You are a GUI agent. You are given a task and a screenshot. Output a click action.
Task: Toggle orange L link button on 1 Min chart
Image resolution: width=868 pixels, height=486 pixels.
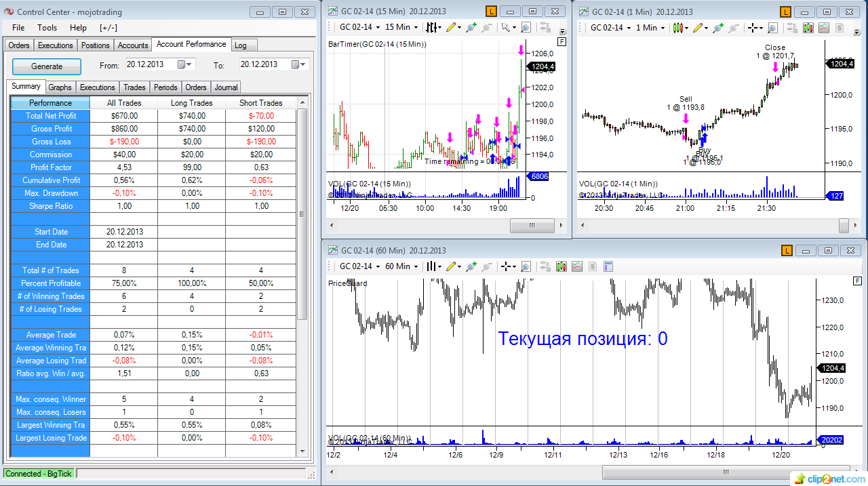pyautogui.click(x=786, y=12)
